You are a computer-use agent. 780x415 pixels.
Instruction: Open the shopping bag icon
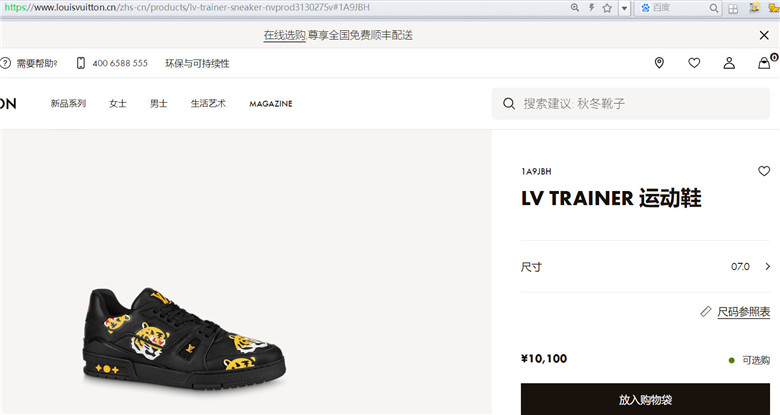(764, 63)
